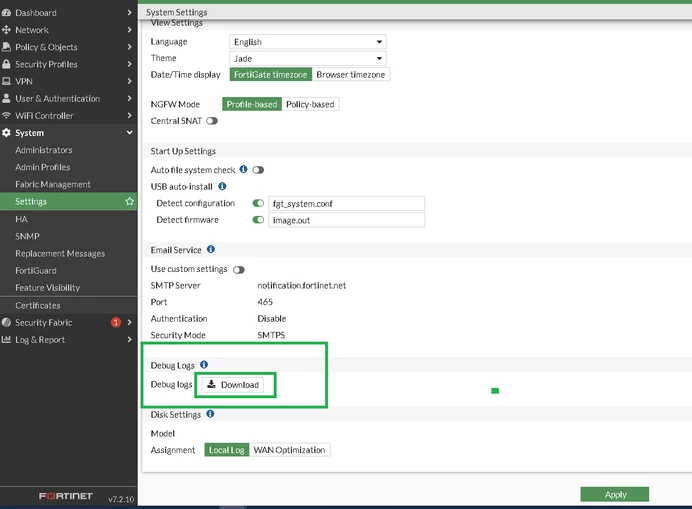Toggle Auto file system check switch

pyautogui.click(x=258, y=170)
